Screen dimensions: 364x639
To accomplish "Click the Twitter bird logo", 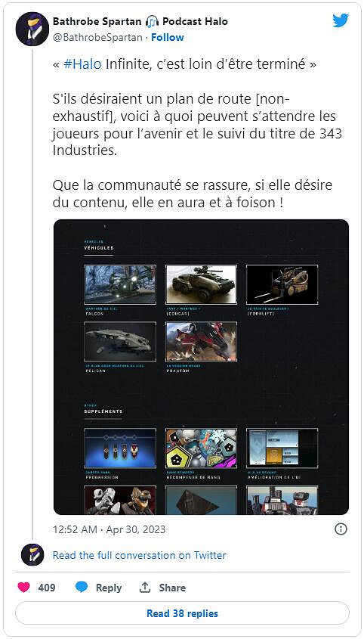I will pos(341,20).
